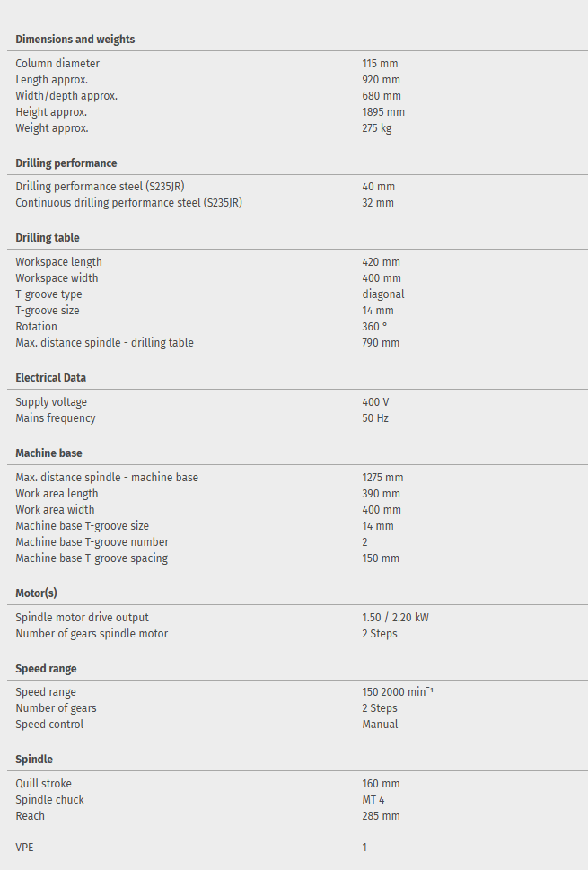Screen dimensions: 588x870
Task: Click the Machine base section heading
Action: [49, 453]
